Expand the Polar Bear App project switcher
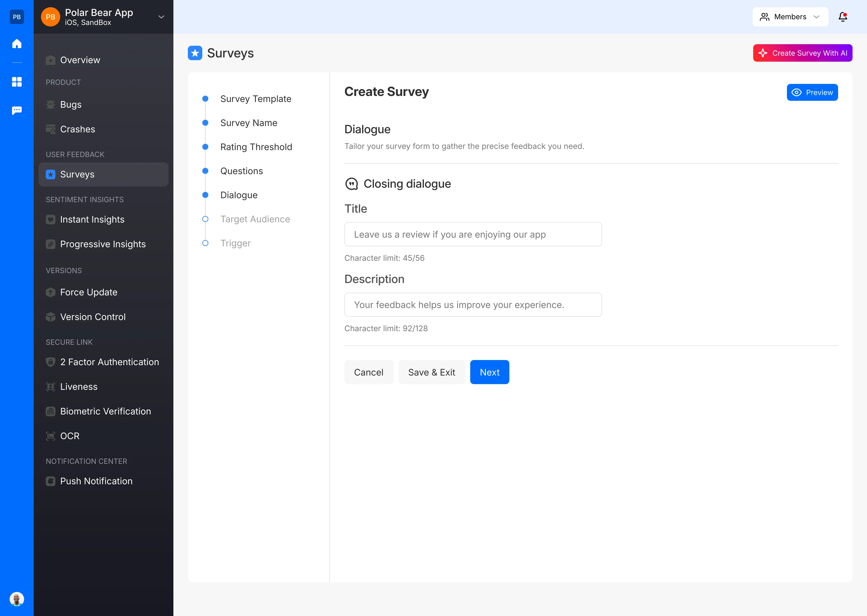Image resolution: width=867 pixels, height=616 pixels. 161,17
